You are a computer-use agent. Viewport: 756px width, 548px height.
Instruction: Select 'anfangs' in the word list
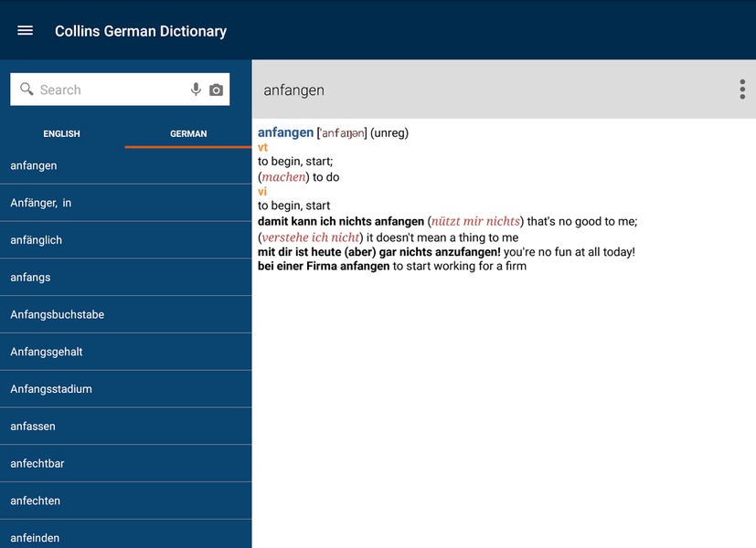click(126, 278)
